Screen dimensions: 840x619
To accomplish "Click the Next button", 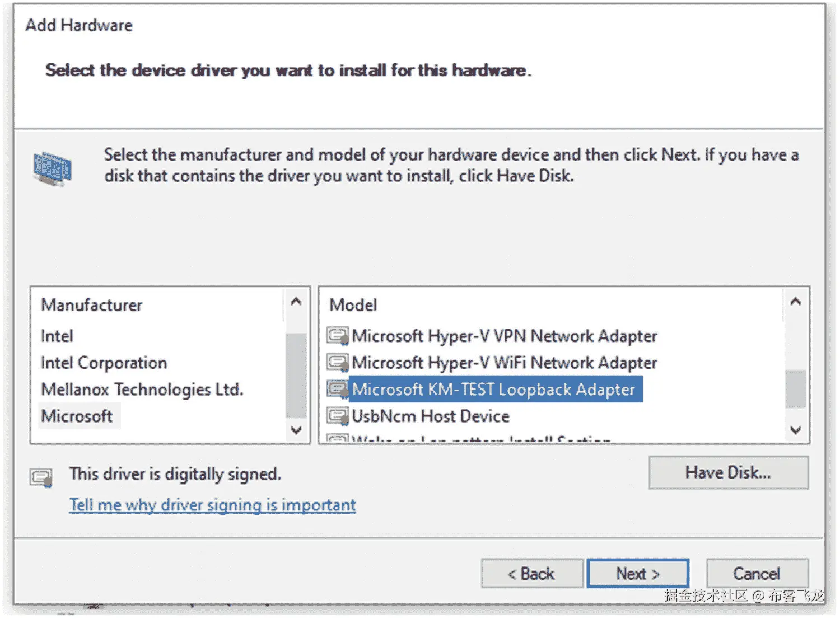I will [x=638, y=574].
